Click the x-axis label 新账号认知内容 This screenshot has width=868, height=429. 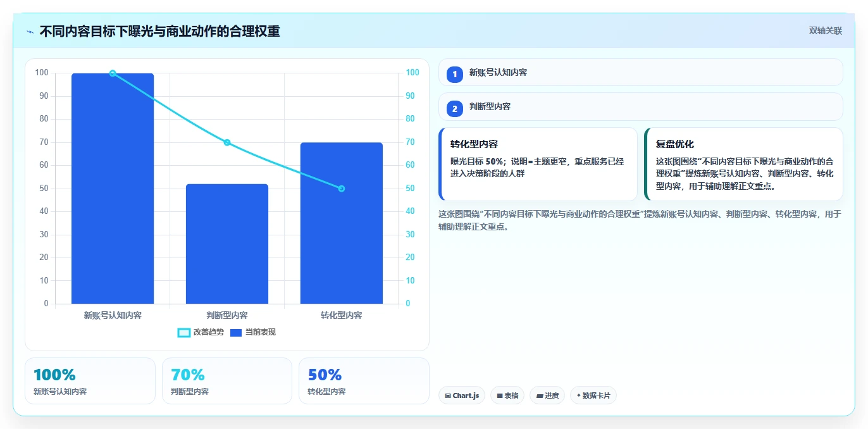(113, 315)
